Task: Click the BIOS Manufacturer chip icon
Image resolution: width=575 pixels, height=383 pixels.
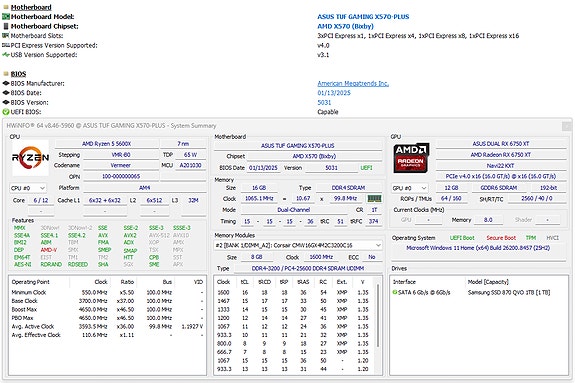Action: (x=6, y=83)
